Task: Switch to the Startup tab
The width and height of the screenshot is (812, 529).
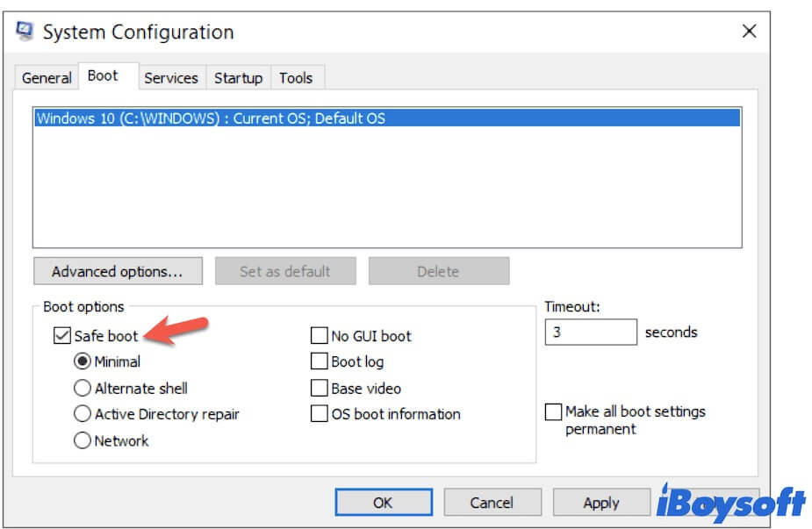Action: coord(238,78)
